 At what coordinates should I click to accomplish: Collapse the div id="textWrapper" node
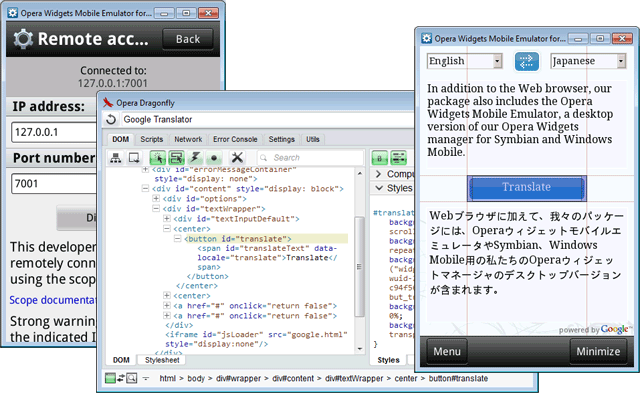[156, 209]
